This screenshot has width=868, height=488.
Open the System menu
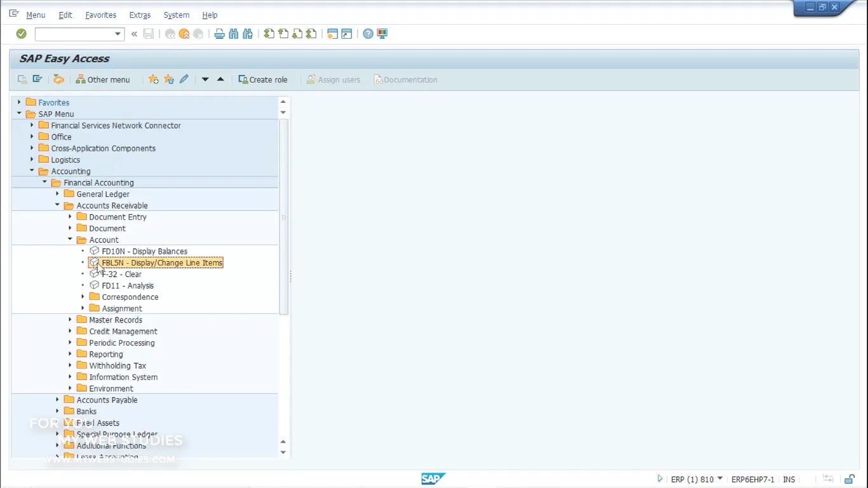[176, 15]
